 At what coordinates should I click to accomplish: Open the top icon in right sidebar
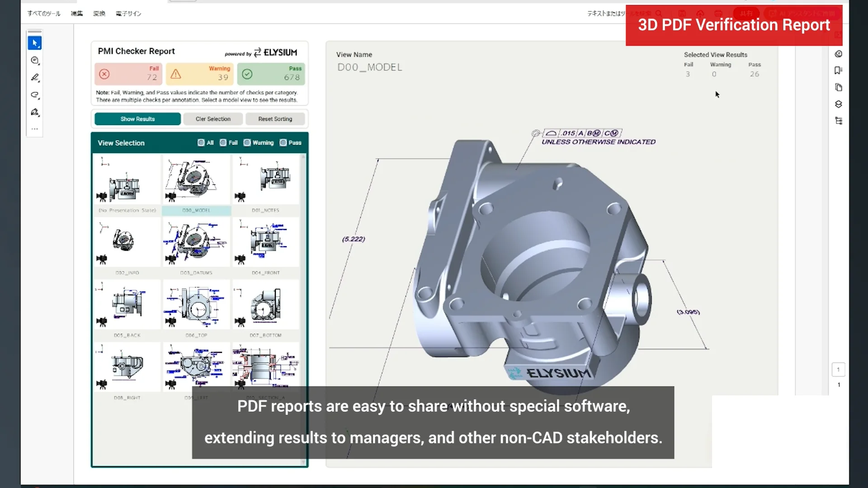(x=839, y=54)
